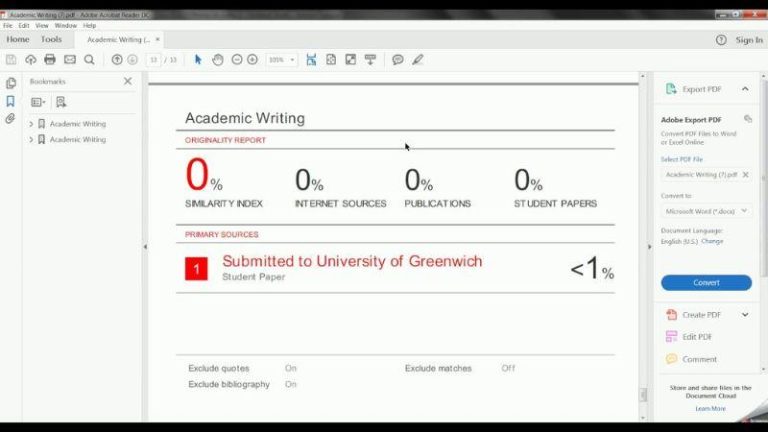Print the document using printer icon
Screen dimensions: 768x432
point(50,60)
